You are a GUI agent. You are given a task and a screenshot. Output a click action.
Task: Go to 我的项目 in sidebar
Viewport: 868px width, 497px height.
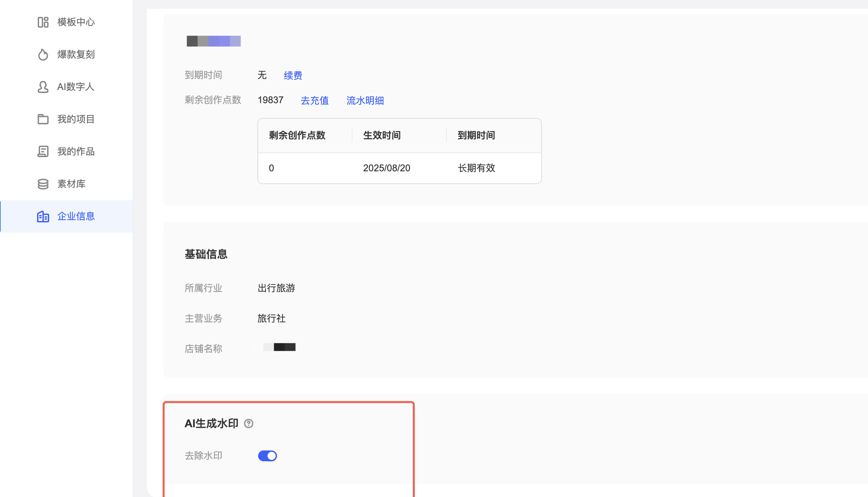pos(76,119)
